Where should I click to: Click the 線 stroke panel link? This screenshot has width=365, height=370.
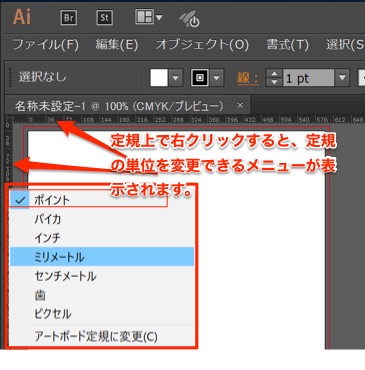tap(248, 78)
